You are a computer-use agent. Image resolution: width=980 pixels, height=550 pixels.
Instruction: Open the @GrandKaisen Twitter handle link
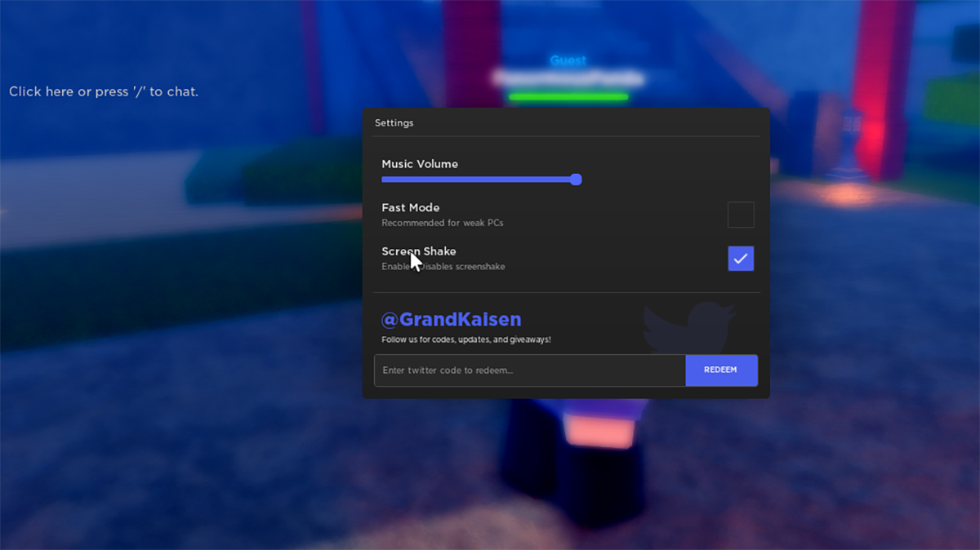click(x=451, y=320)
